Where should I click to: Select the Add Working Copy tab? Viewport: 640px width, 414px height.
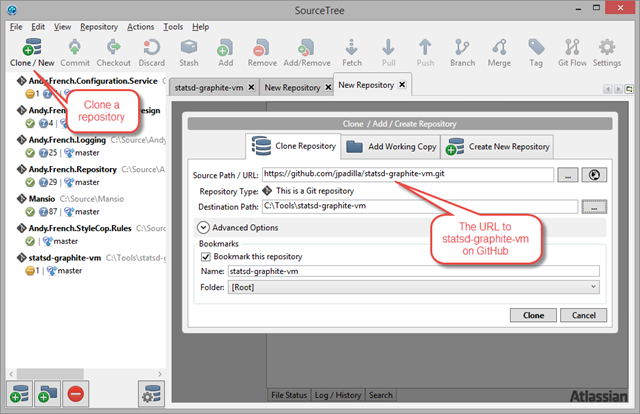tap(391, 147)
